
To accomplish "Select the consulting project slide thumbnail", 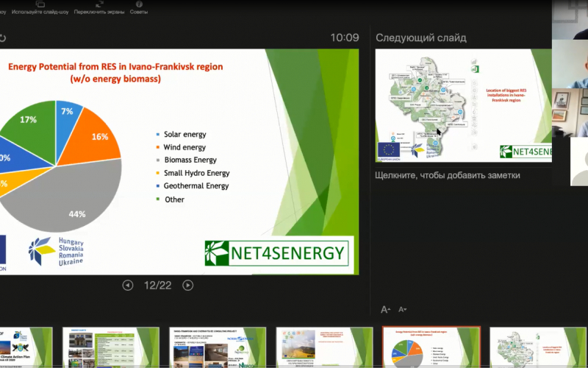I will pyautogui.click(x=218, y=347).
